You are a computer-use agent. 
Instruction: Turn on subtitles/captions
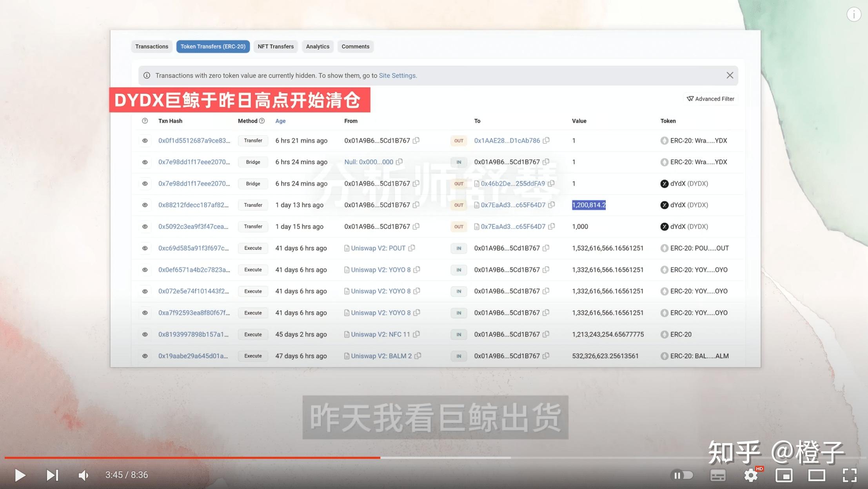(x=718, y=475)
